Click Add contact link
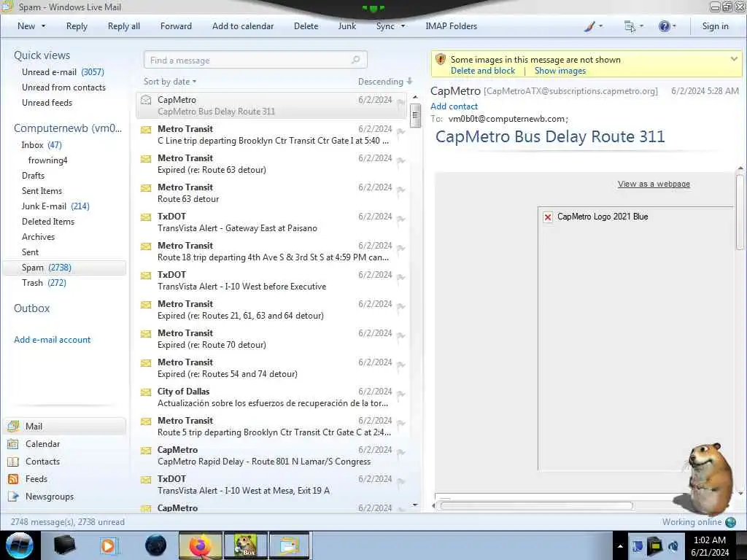 coord(454,106)
